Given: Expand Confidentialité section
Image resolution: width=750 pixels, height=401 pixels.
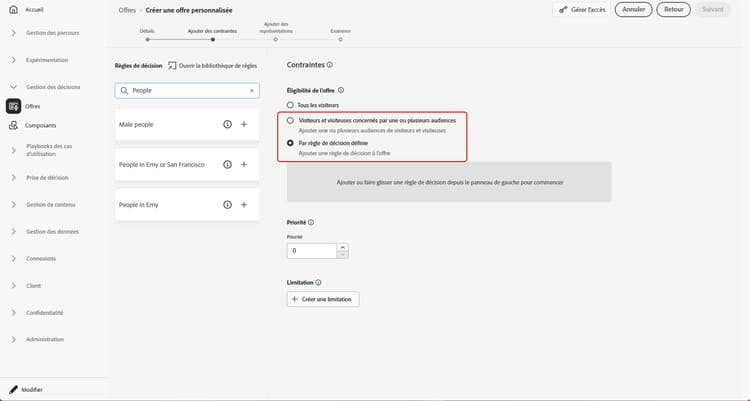Looking at the screenshot, I should [x=13, y=312].
